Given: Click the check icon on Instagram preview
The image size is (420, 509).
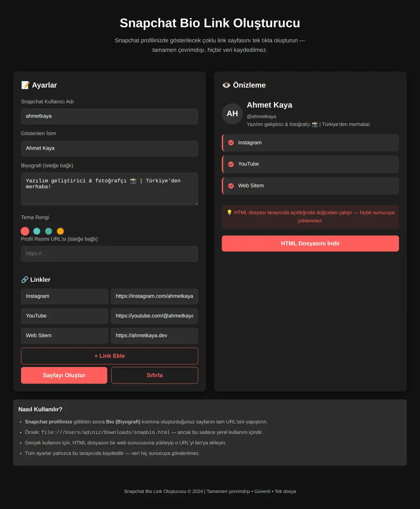Looking at the screenshot, I should pos(231,143).
